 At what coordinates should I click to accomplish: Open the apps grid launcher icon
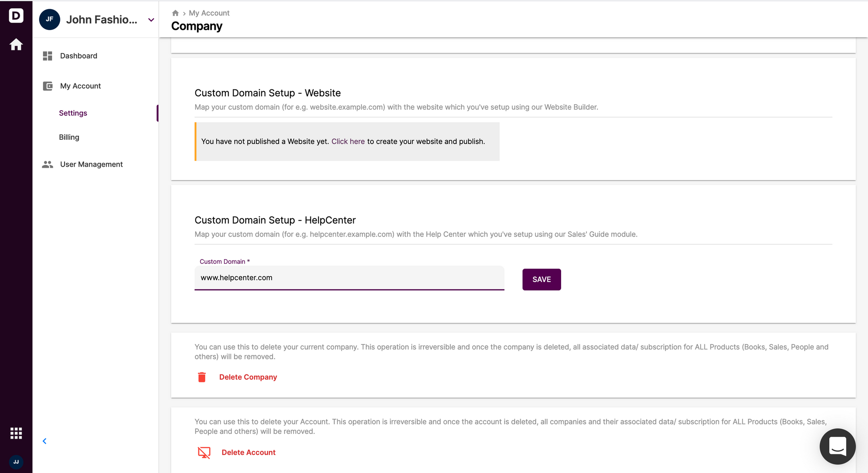[x=16, y=433]
